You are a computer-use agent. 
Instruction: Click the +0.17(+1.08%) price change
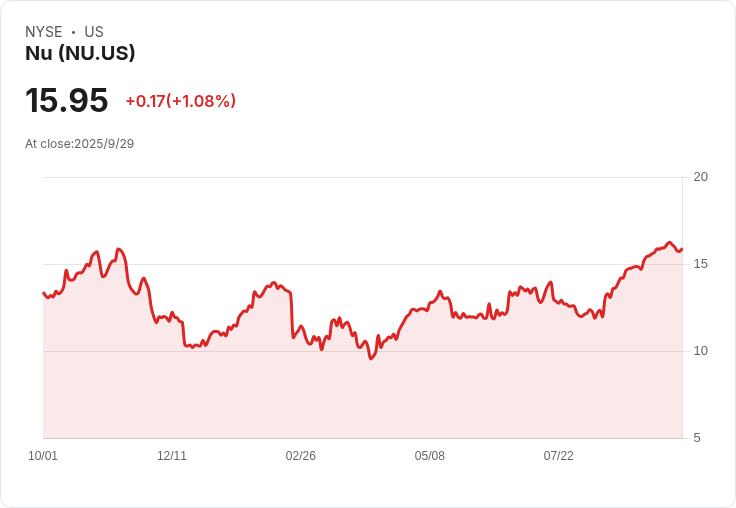(180, 101)
